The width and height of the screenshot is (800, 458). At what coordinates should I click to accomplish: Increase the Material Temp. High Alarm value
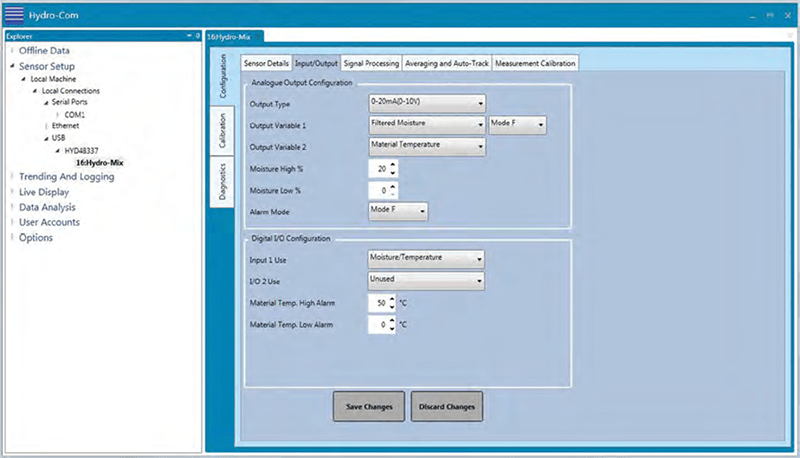(392, 299)
